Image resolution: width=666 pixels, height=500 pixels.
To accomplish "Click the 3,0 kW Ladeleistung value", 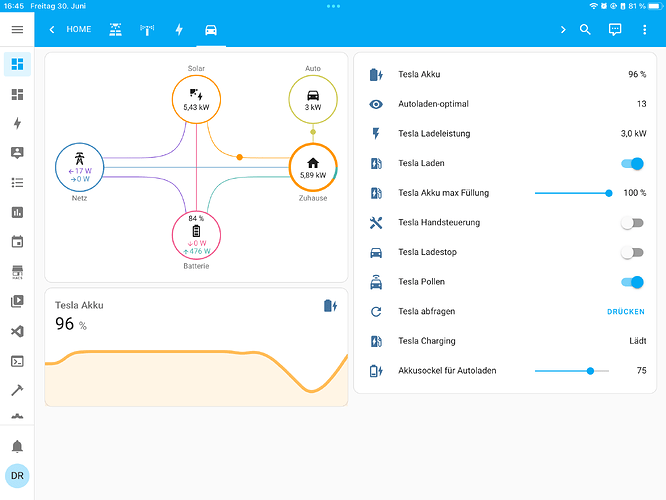I will [x=633, y=134].
